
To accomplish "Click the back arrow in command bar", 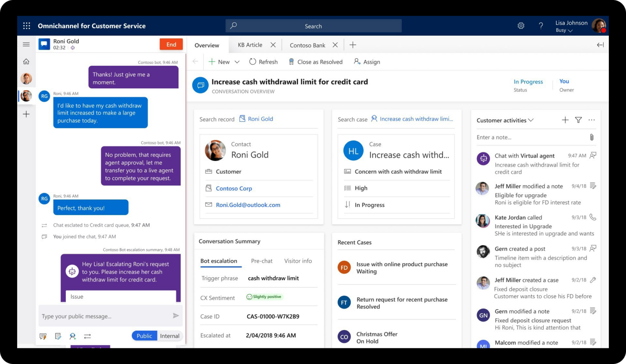I will coord(195,61).
